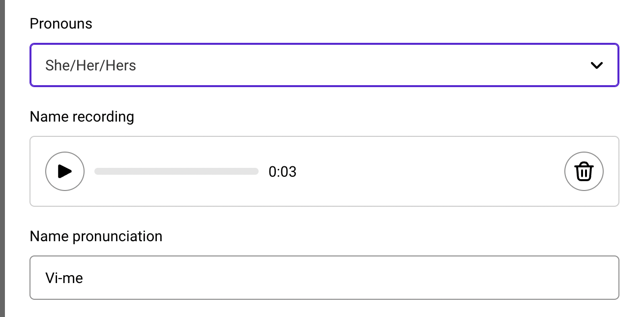This screenshot has height=317, width=644.
Task: Place cursor after Vi-me text
Action: tap(84, 278)
